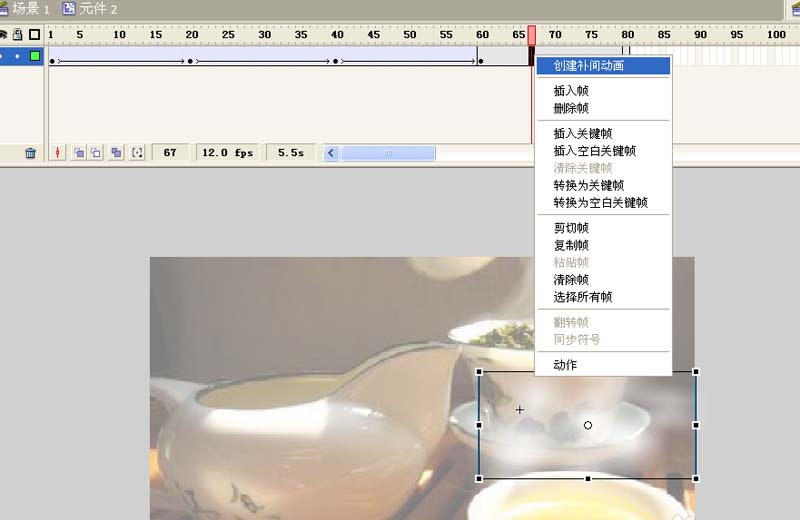Enable onion skin outlines button
Image resolution: width=800 pixels, height=520 pixels.
pos(96,153)
